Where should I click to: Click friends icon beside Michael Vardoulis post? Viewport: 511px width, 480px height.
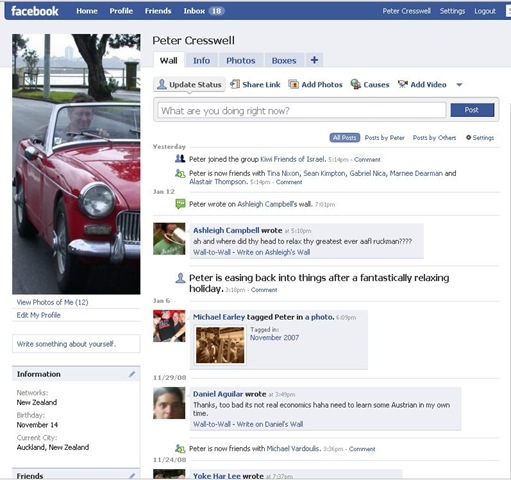tap(180, 448)
